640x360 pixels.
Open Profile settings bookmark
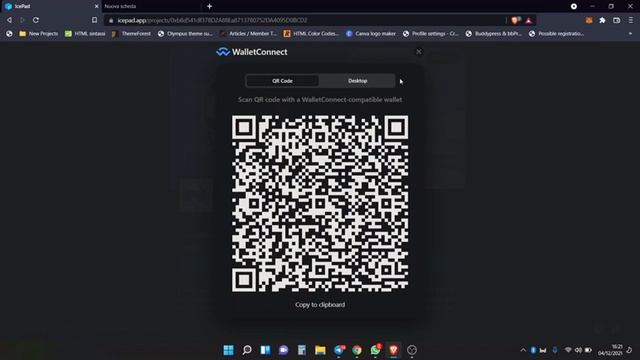pyautogui.click(x=431, y=34)
